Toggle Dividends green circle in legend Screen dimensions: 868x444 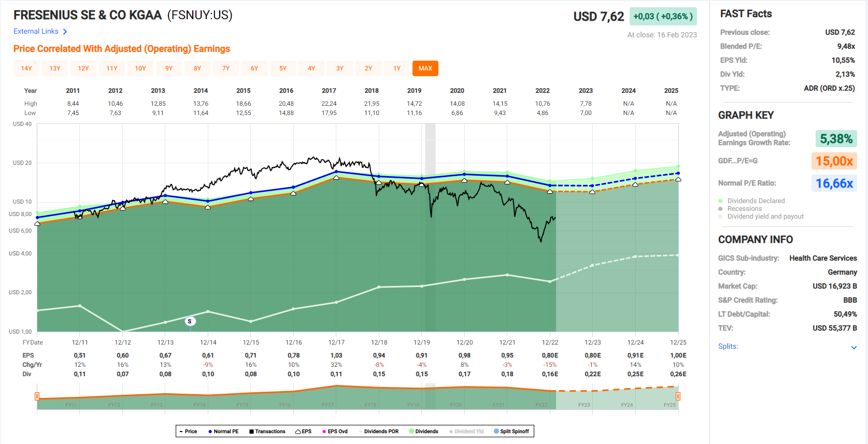click(411, 432)
